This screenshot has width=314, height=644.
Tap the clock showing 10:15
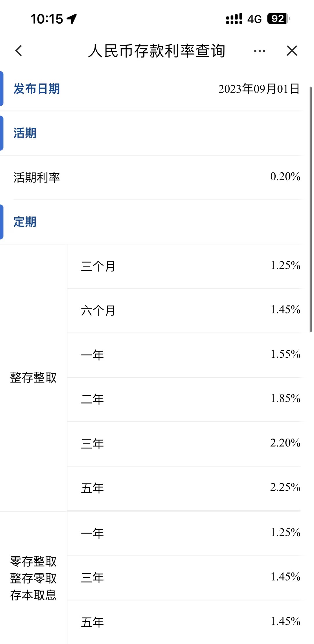point(44,19)
